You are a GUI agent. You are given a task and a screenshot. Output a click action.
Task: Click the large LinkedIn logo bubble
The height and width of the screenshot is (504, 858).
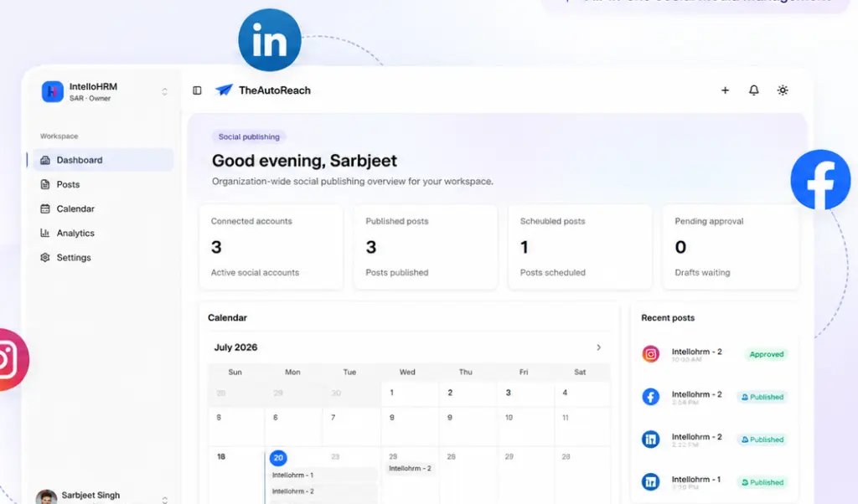pyautogui.click(x=269, y=40)
